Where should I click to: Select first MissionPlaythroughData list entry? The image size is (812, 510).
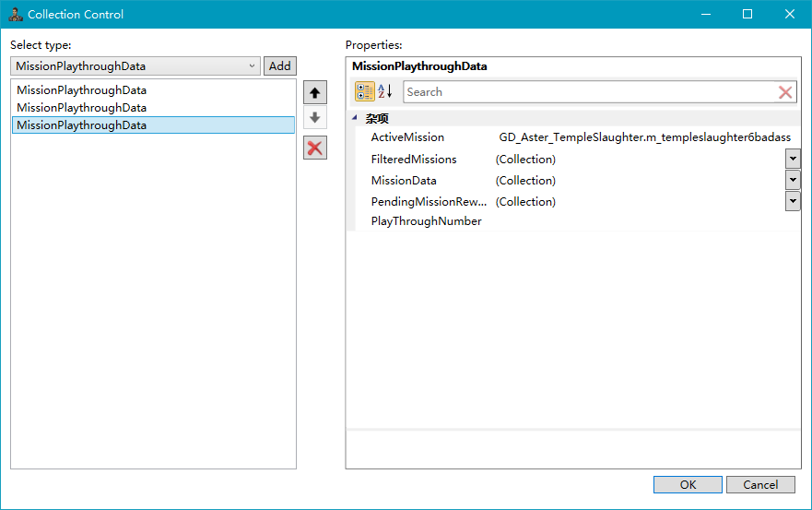[153, 90]
